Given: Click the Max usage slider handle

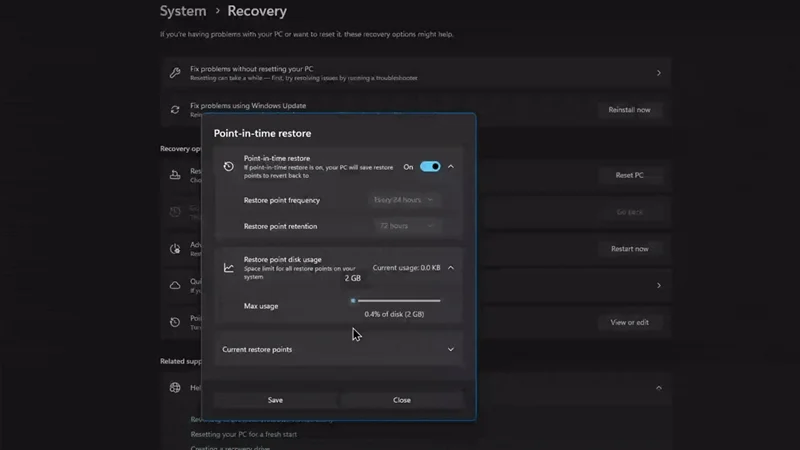Looking at the screenshot, I should tap(353, 301).
